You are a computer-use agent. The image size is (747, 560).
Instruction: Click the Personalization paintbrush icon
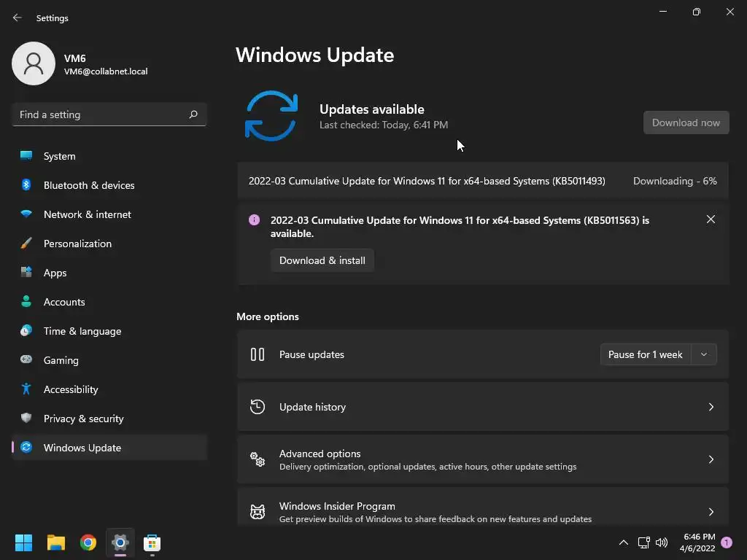pyautogui.click(x=26, y=244)
